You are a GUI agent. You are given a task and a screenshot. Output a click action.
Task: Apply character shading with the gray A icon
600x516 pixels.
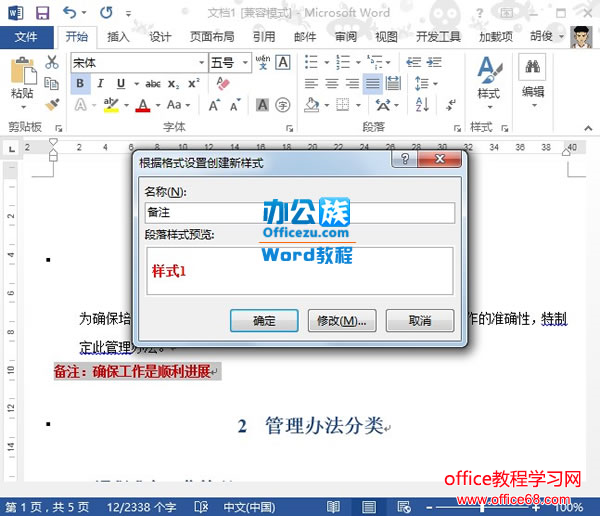coord(262,105)
